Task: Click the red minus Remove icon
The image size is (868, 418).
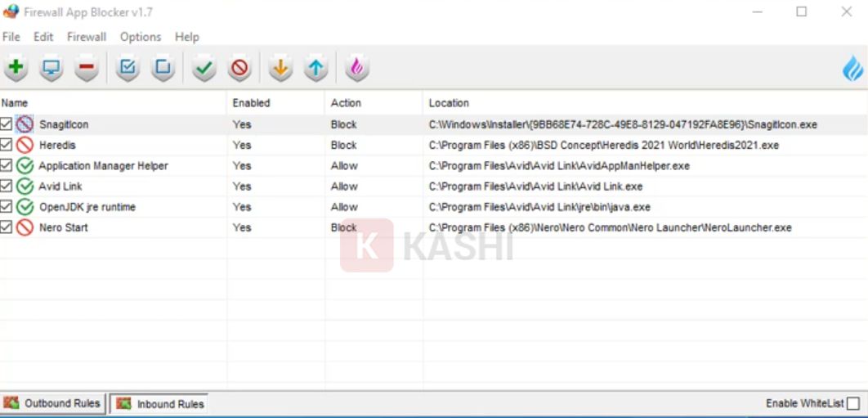Action: point(87,69)
